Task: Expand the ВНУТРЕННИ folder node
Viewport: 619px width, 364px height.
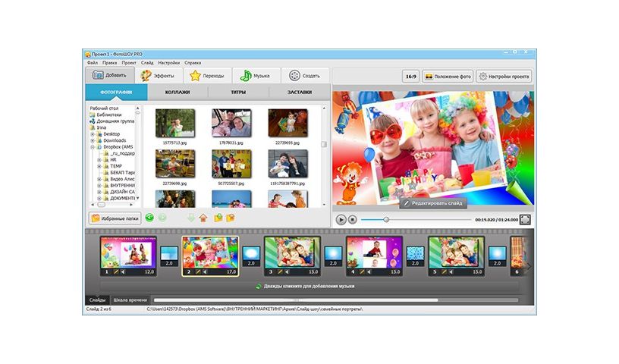Action: point(99,186)
